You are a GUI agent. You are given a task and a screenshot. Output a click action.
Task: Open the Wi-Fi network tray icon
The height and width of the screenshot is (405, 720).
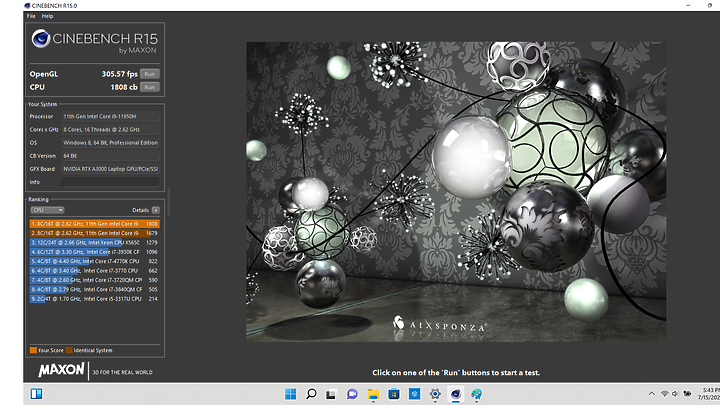pyautogui.click(x=664, y=394)
